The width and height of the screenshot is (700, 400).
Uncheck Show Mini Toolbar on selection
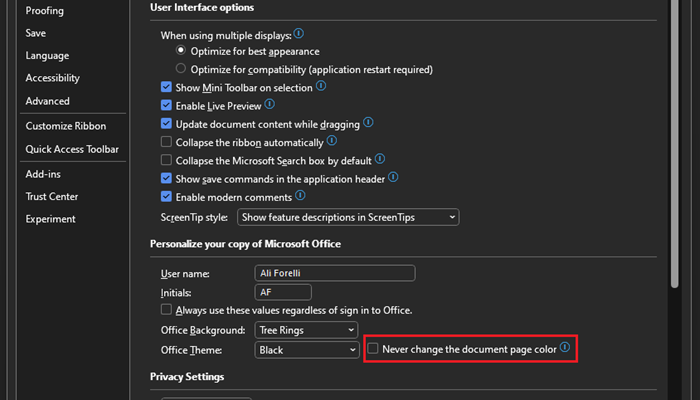(166, 87)
